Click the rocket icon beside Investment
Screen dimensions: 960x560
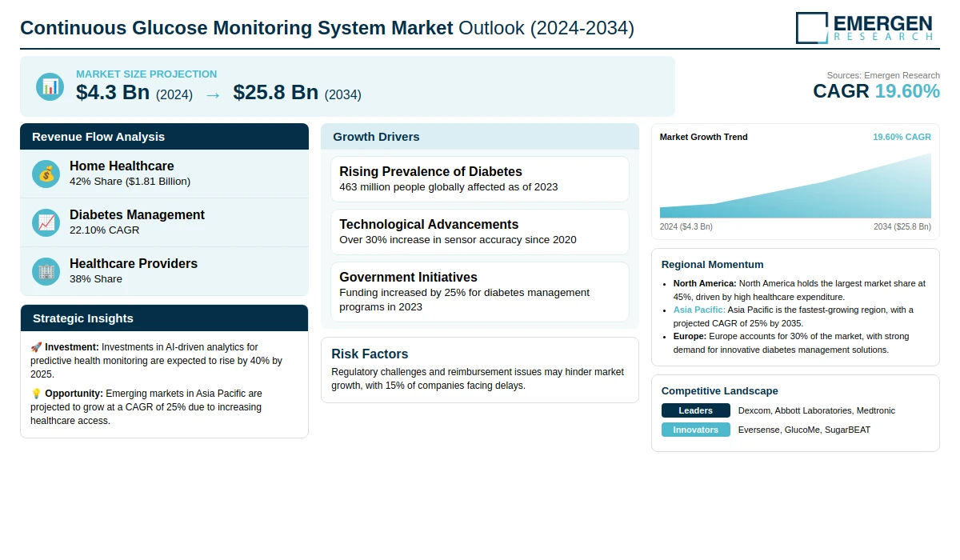point(36,347)
